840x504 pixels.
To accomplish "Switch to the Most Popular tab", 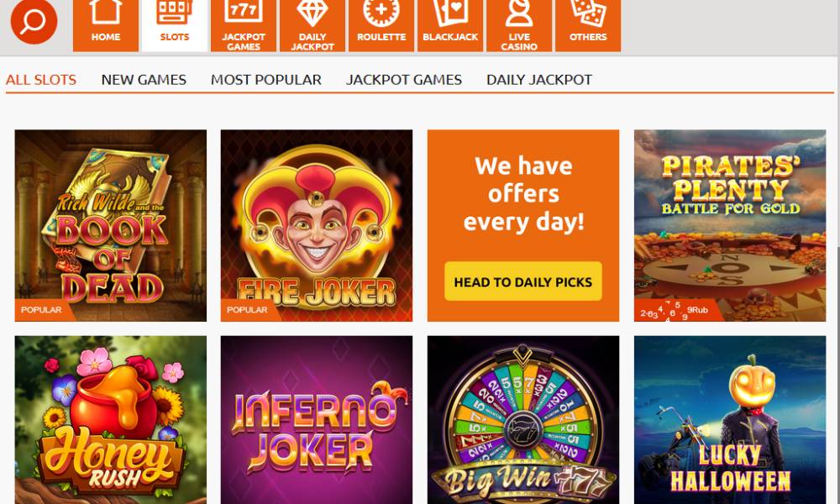I will tap(266, 80).
